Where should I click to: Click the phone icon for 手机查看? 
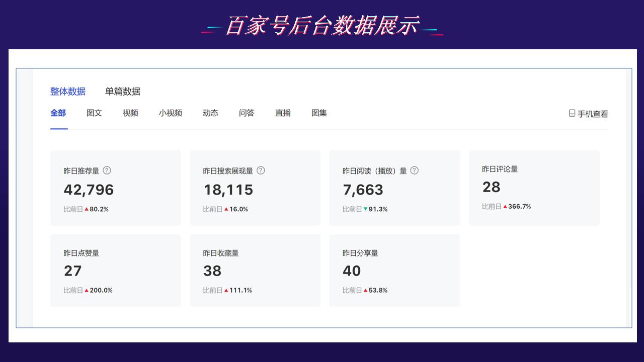(572, 114)
